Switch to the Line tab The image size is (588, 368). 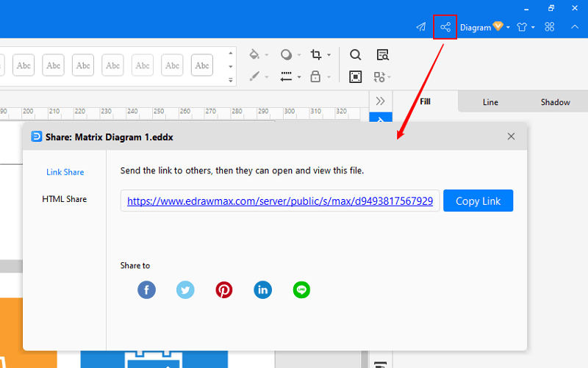tap(490, 102)
